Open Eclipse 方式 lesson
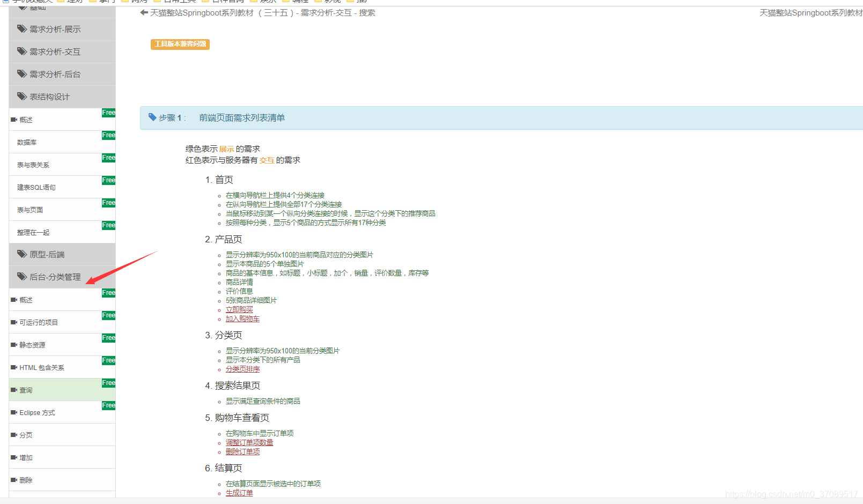Screen dimensions: 863x504 click(x=62, y=412)
